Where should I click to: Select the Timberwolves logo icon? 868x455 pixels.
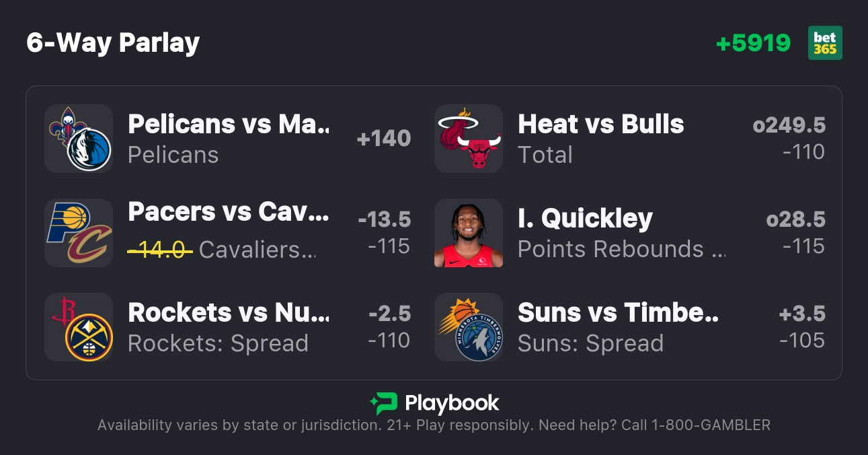click(x=479, y=338)
